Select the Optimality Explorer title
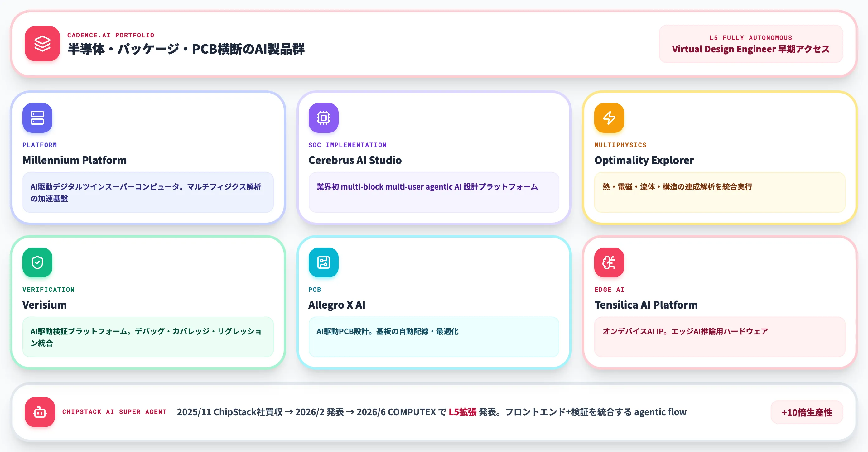Screen dimensions: 868x452 pyautogui.click(x=644, y=160)
